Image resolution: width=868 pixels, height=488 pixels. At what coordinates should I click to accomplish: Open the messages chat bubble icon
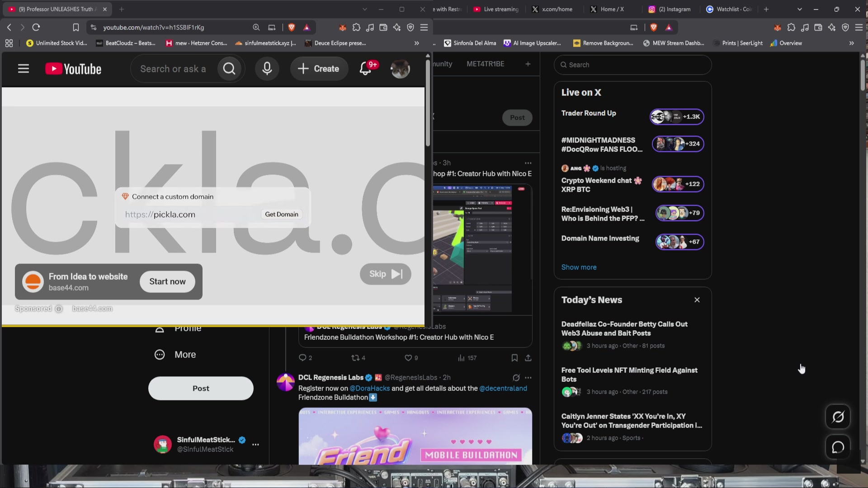838,447
